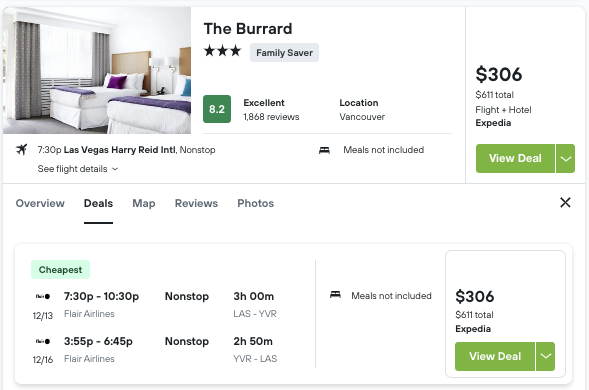Click the airplane icon beside the flight time
589x390 pixels.
tap(21, 150)
